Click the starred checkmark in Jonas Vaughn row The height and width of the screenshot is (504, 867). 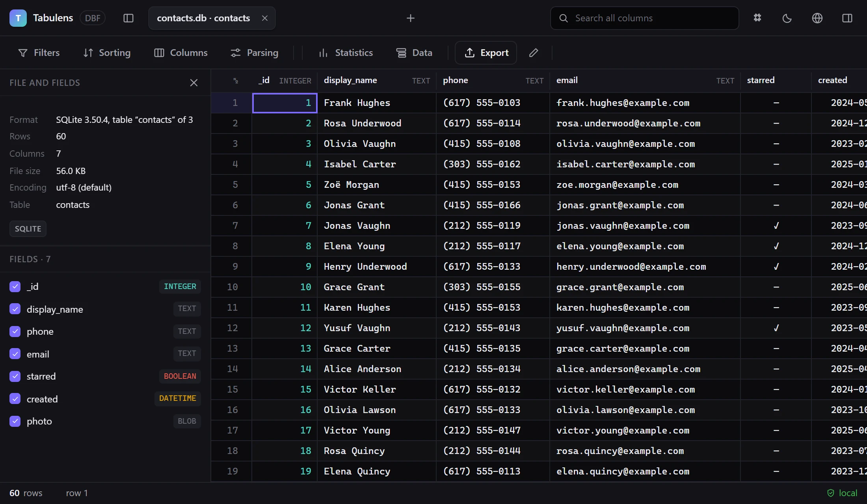pyautogui.click(x=776, y=226)
